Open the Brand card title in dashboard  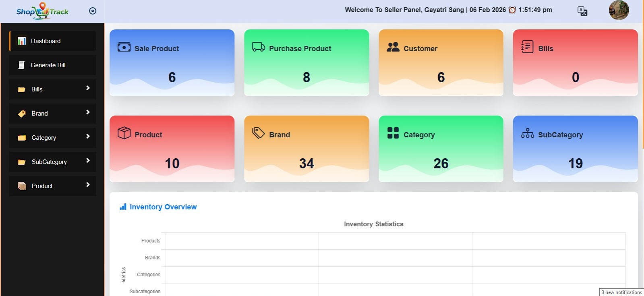(280, 135)
